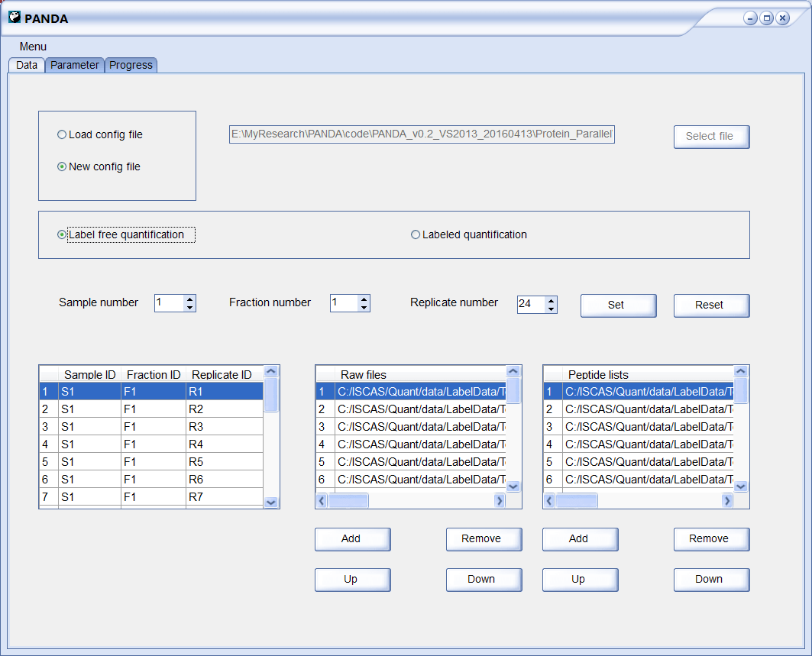Decrease the Fraction number spinner value

364,308
